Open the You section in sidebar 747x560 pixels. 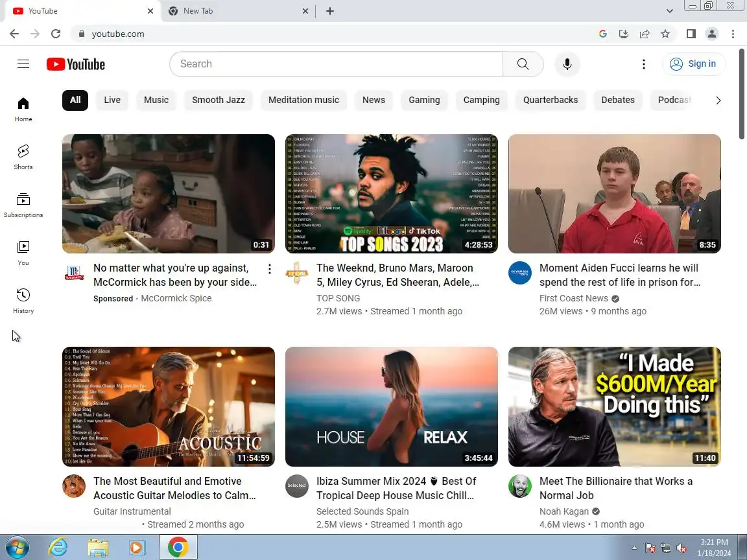[x=23, y=253]
